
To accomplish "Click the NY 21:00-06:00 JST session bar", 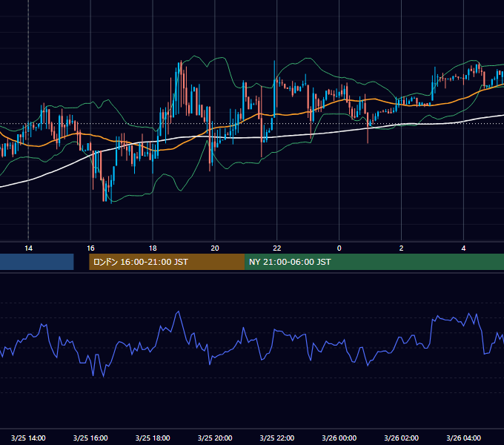I will pos(374,262).
